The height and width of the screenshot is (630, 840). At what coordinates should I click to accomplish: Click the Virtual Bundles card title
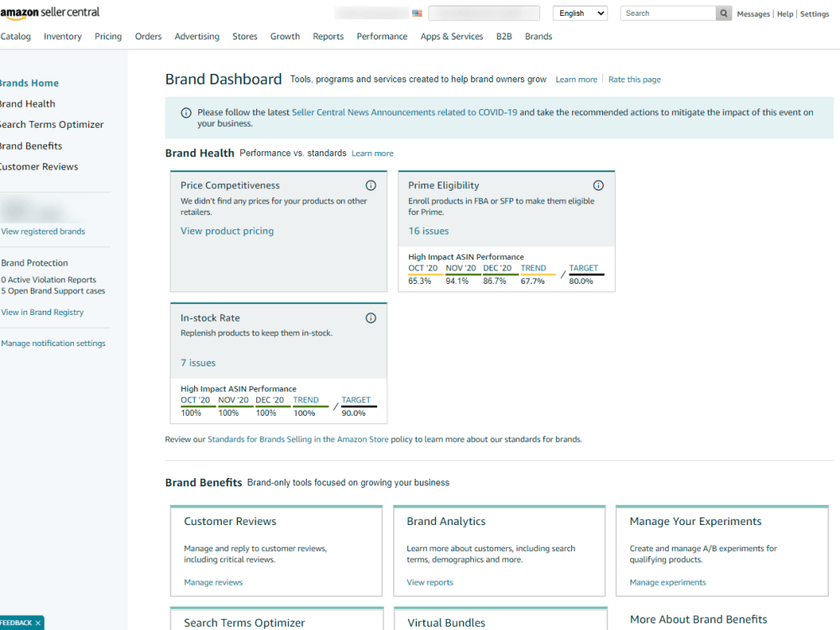click(x=446, y=622)
